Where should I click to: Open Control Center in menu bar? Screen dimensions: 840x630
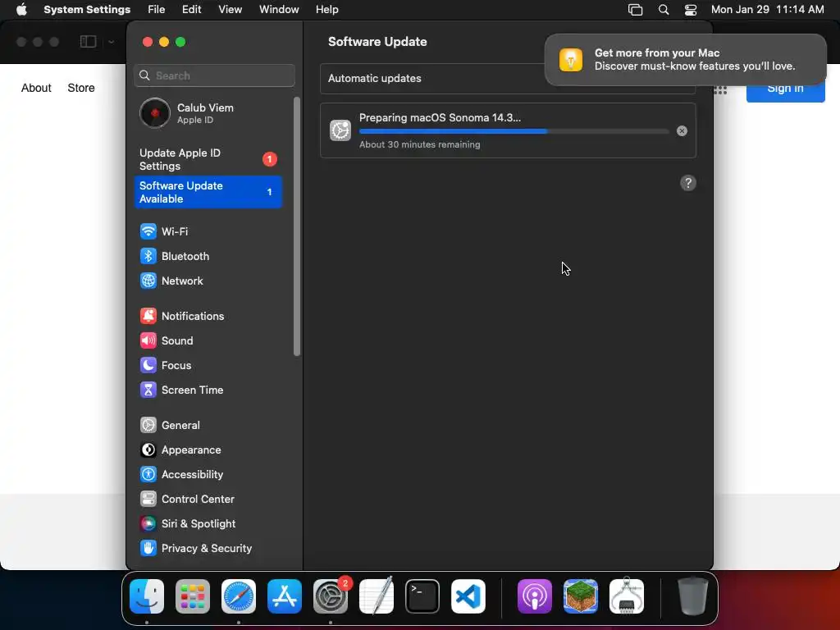click(691, 10)
